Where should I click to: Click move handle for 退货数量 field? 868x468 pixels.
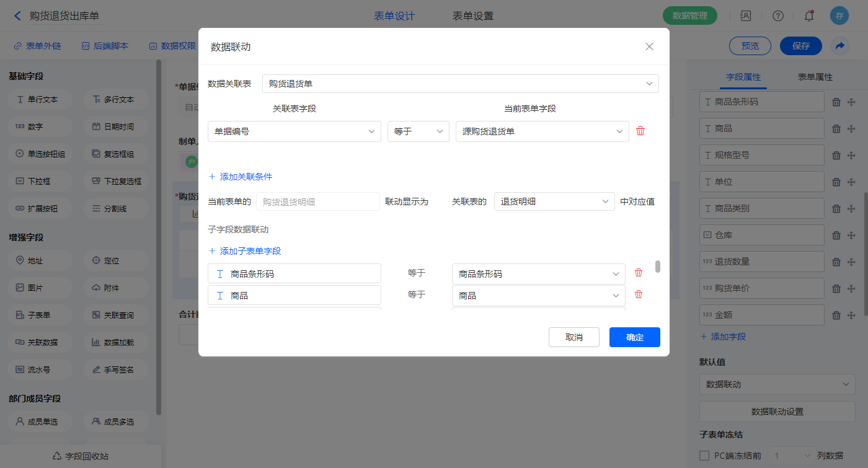(851, 262)
